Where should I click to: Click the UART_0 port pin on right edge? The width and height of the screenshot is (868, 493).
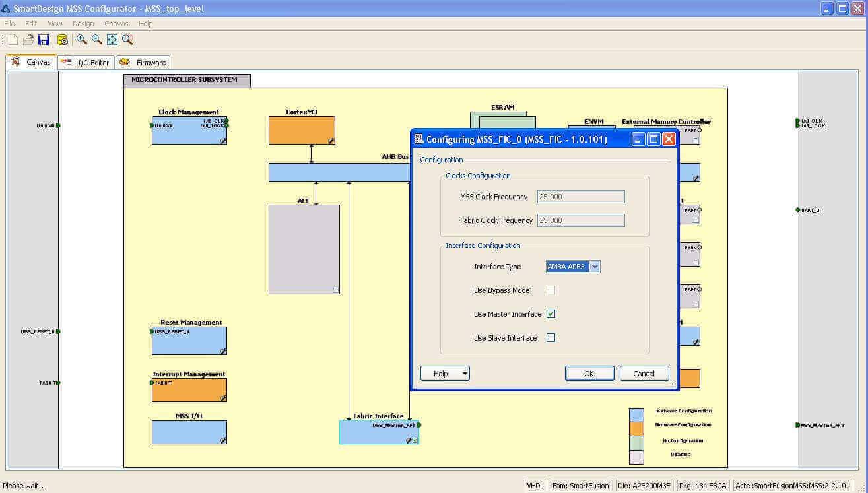(797, 210)
